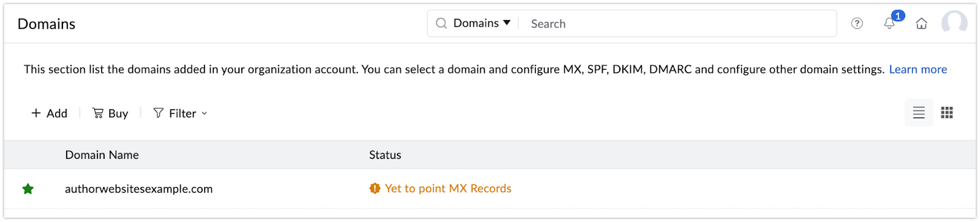This screenshot has height=222, width=980.
Task: Click the search magnifier icon
Action: point(441,23)
